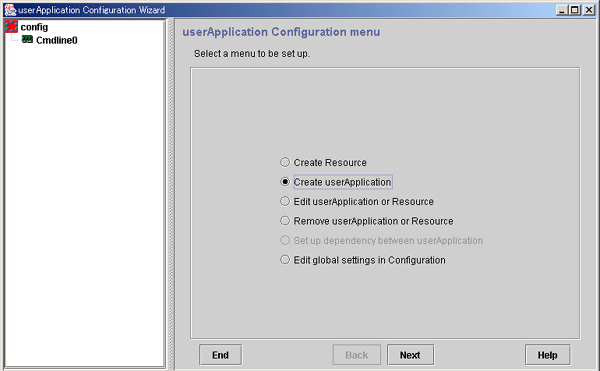Close the Configuration Wizard window
The height and width of the screenshot is (371, 600).
[589, 10]
